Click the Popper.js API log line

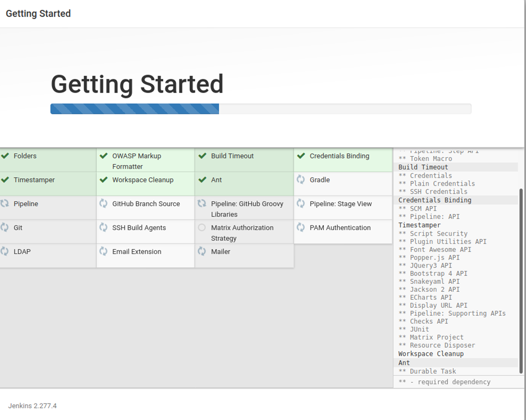429,258
